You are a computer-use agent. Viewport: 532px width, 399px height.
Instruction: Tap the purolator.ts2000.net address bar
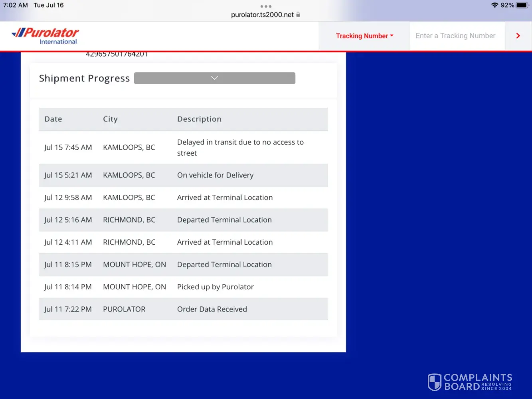click(x=262, y=15)
